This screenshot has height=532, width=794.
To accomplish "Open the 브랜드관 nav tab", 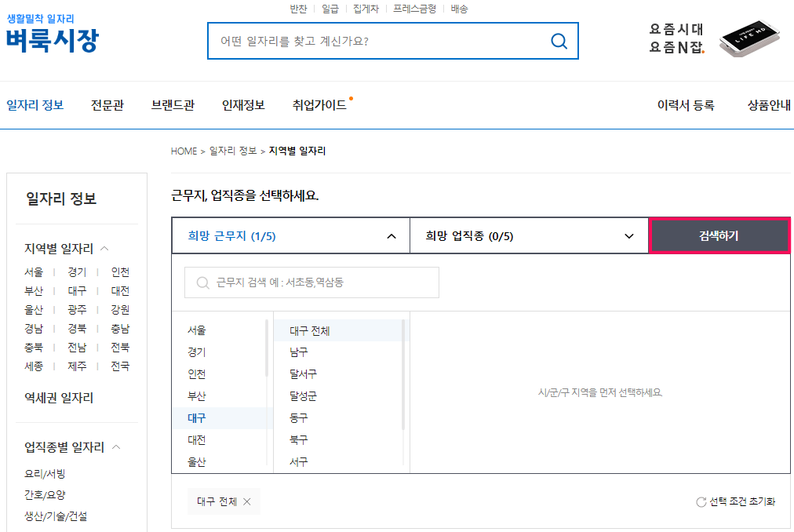I will click(173, 105).
